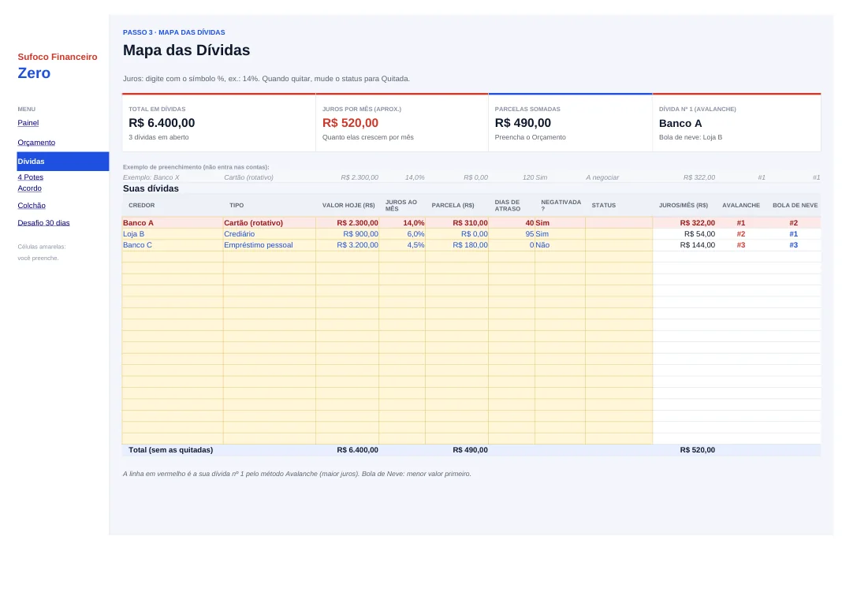868x603 pixels.
Task: Click the R$ 2.300,00 value in Banco A row
Action: point(347,222)
